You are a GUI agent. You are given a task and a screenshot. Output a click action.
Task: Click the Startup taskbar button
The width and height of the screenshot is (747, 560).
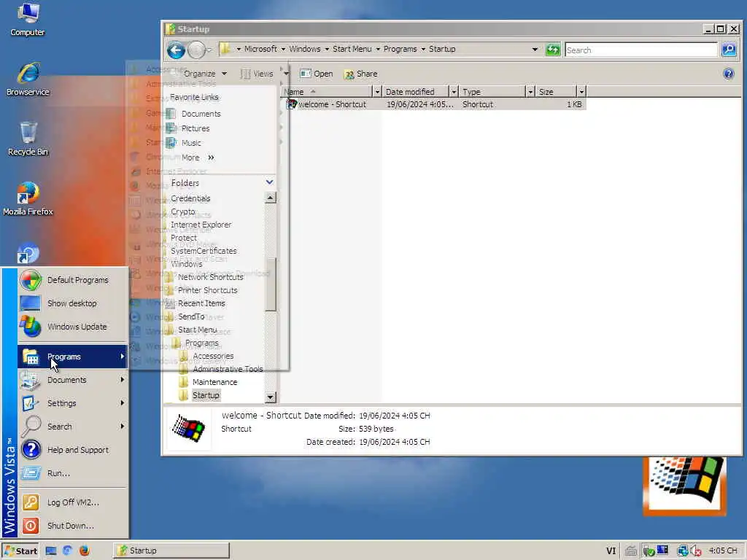pos(171,551)
